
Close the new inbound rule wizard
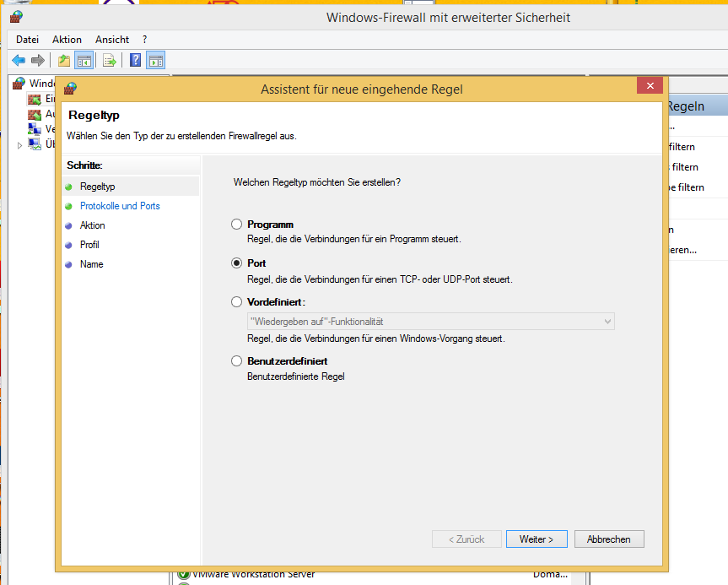(x=650, y=85)
